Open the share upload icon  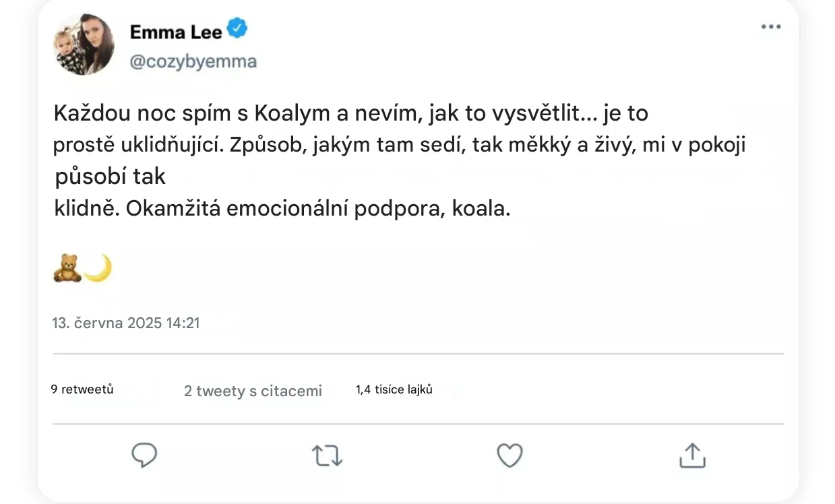[x=691, y=455]
